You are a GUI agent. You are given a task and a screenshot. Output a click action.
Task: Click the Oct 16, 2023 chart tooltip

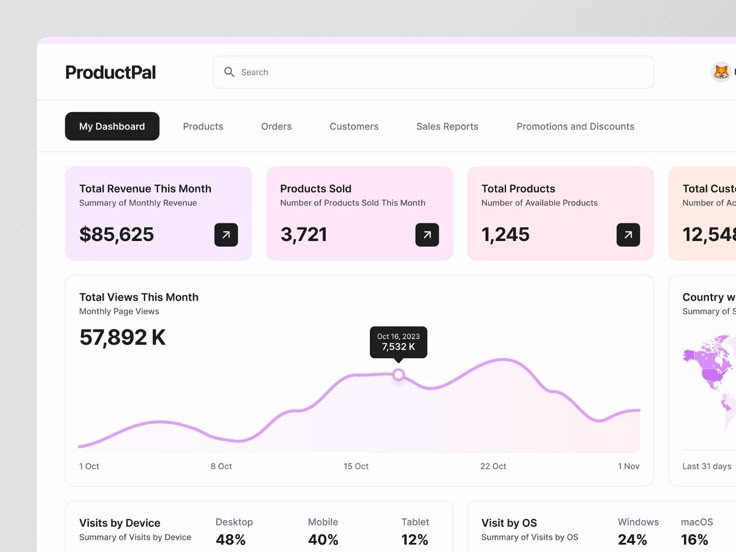tap(398, 342)
